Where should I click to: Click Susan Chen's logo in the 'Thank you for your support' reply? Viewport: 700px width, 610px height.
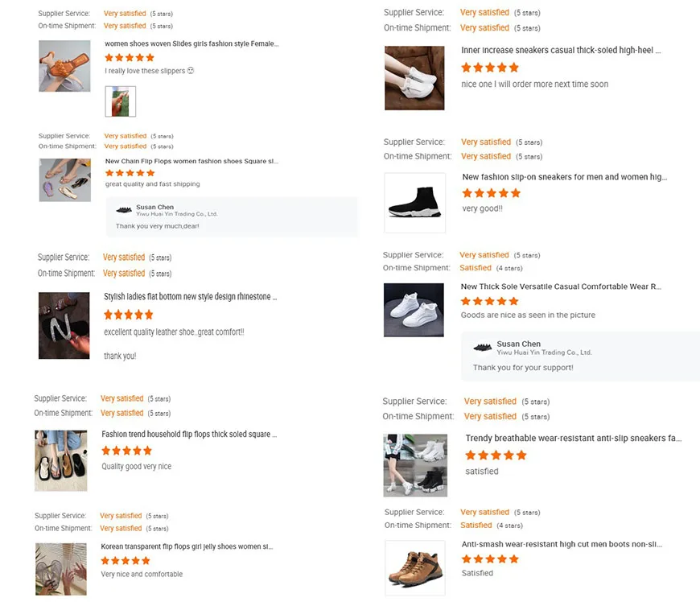pyautogui.click(x=483, y=348)
